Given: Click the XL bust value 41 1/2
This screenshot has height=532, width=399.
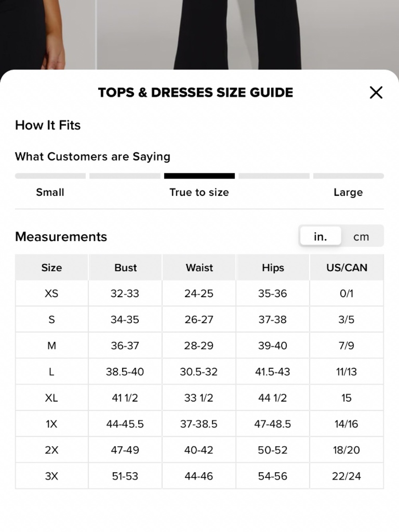Looking at the screenshot, I should (x=125, y=398).
